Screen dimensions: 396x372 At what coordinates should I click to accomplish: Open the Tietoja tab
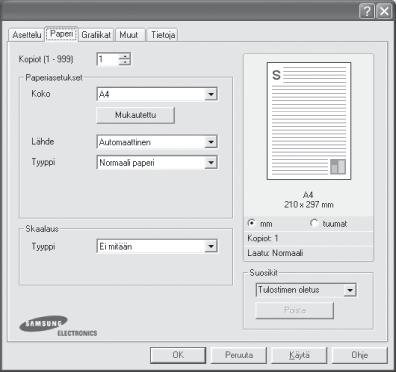pyautogui.click(x=163, y=35)
